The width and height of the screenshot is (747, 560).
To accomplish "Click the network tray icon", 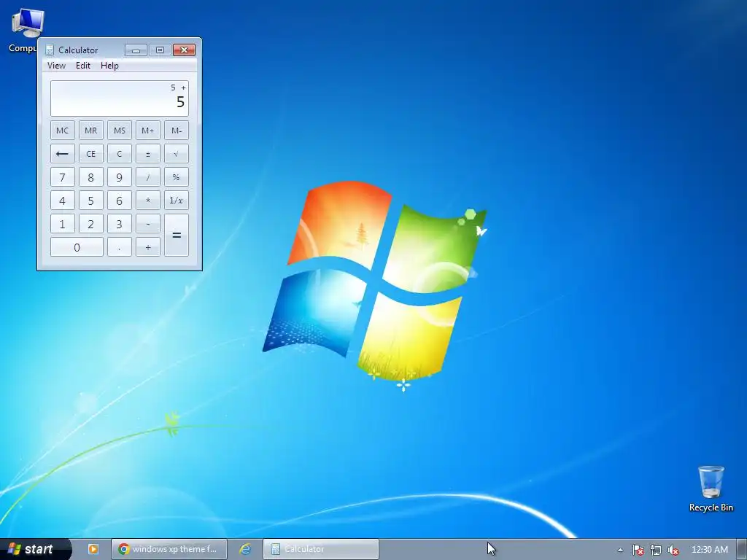I will pos(656,550).
